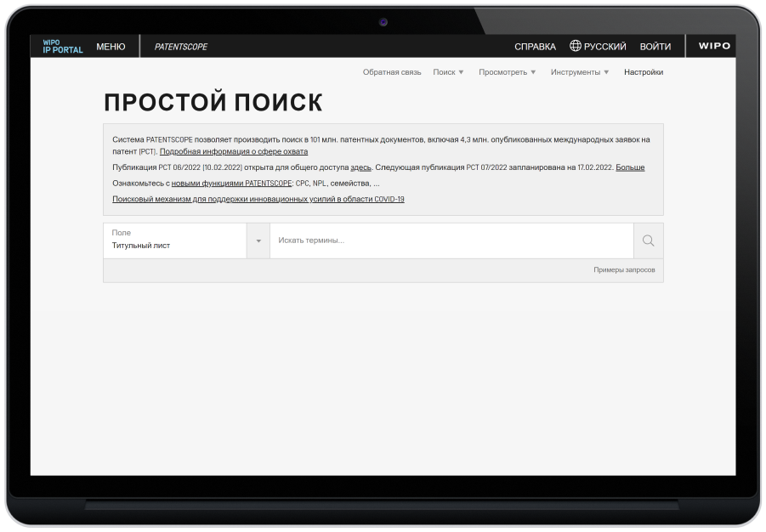Screen dimensions: 766x532
Task: Click the СПРАВКА help menu item
Action: point(535,47)
